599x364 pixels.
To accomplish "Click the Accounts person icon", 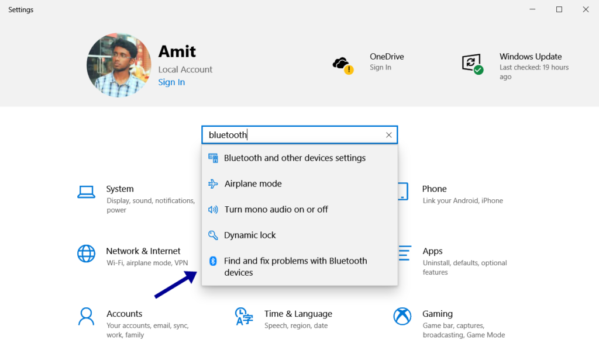I will pyautogui.click(x=86, y=316).
